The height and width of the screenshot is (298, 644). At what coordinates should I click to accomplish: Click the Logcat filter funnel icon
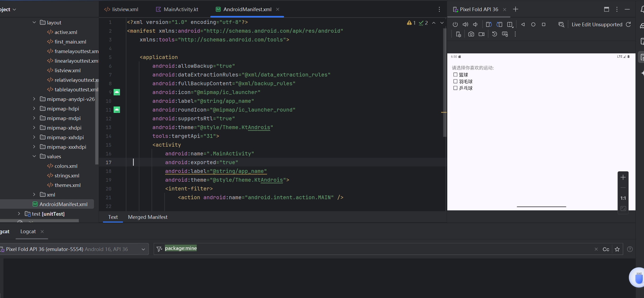pyautogui.click(x=159, y=249)
